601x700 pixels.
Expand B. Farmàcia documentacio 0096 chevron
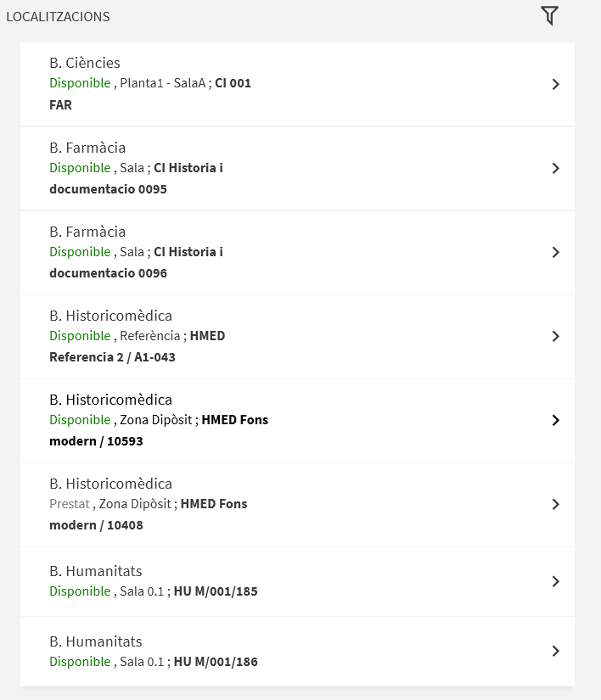click(555, 252)
